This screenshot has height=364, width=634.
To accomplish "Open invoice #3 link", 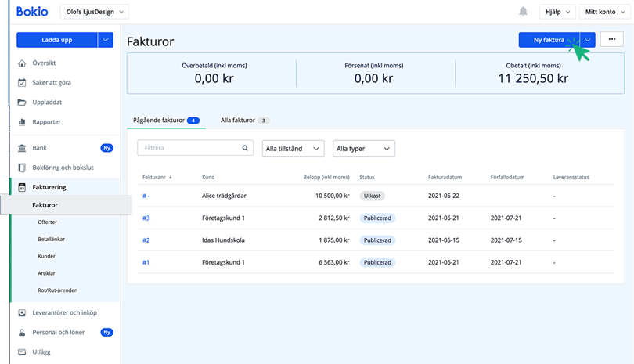I will point(146,218).
